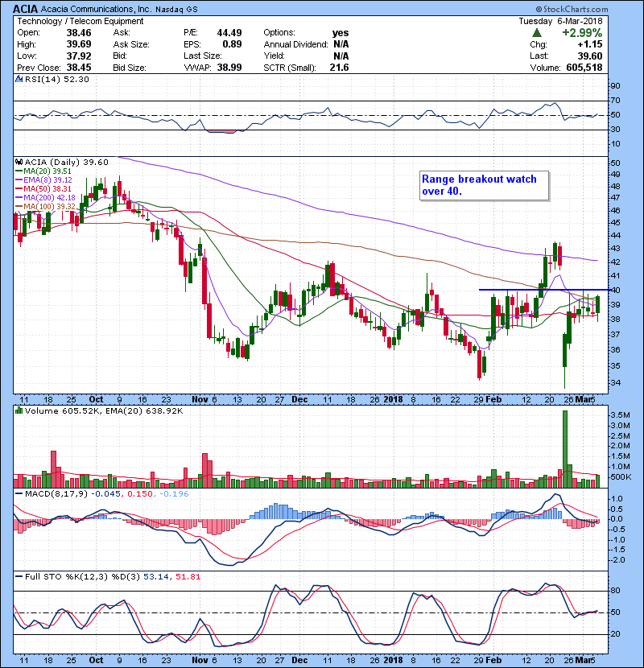Image resolution: width=644 pixels, height=668 pixels.
Task: Click the Ask Size label
Action: (x=131, y=44)
